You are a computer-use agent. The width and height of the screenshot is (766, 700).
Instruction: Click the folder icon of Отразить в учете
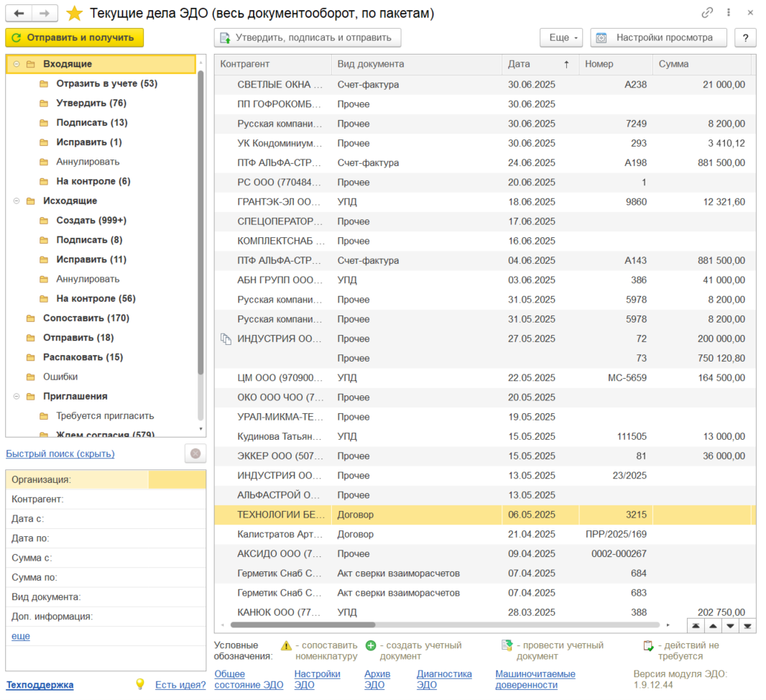pos(44,83)
